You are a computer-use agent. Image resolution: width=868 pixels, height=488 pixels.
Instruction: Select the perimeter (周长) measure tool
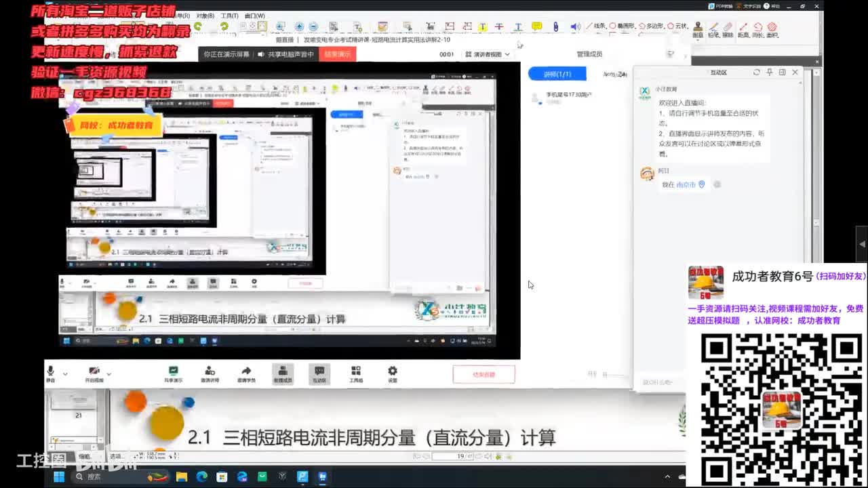coord(757,29)
